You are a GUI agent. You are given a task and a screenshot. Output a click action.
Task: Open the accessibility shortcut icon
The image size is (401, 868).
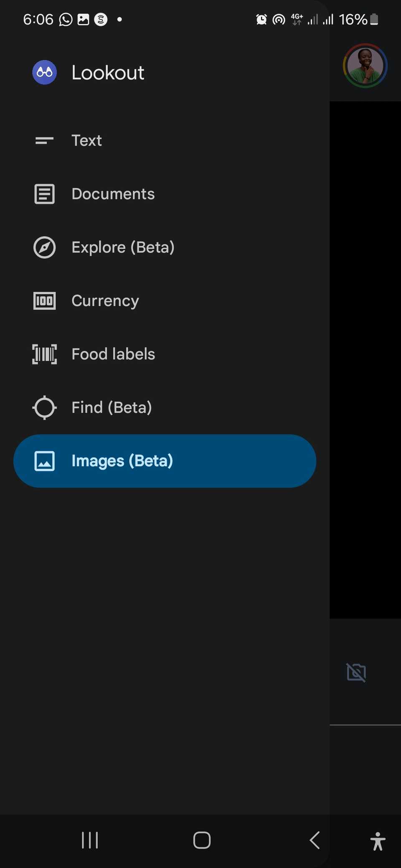pos(377,840)
